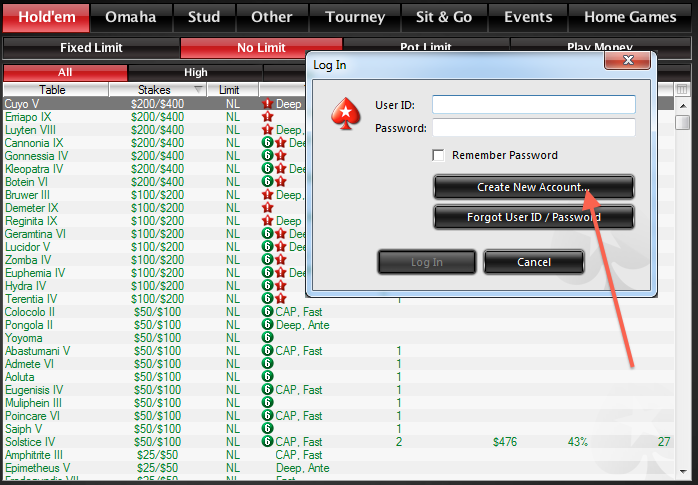
Task: Click the green 6-max icon on Yoyoma row
Action: (x=267, y=338)
